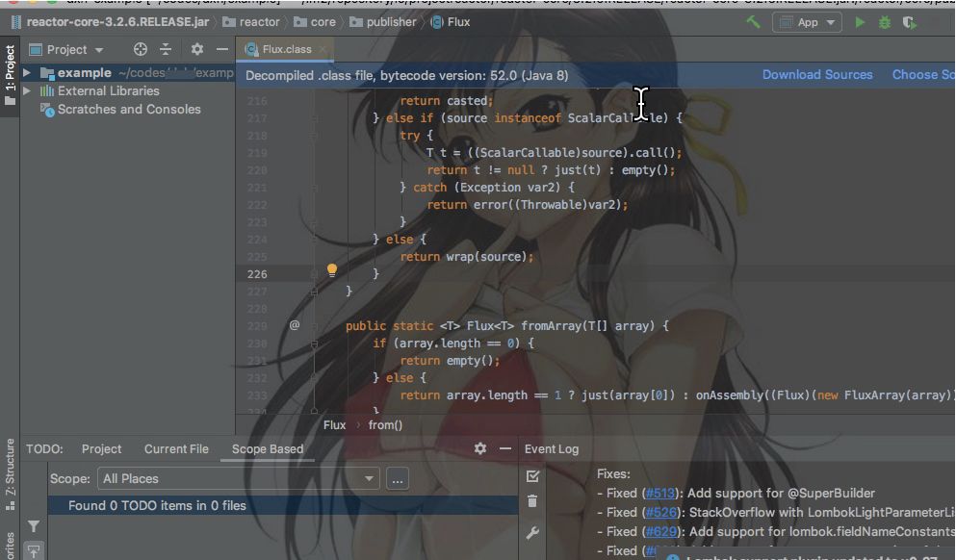Screen dimensions: 956x560
Task: Open issue #629 link
Action: pos(661,532)
